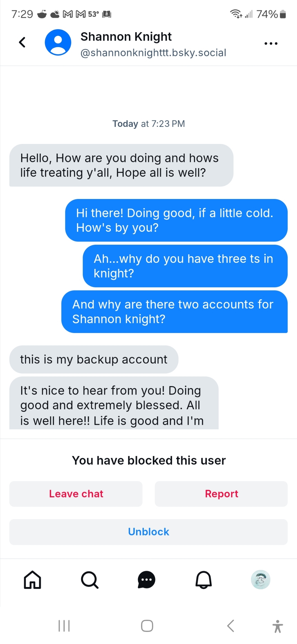The image size is (297, 644).
Task: Tap the "Hello, How are you doing" message
Action: click(x=121, y=165)
